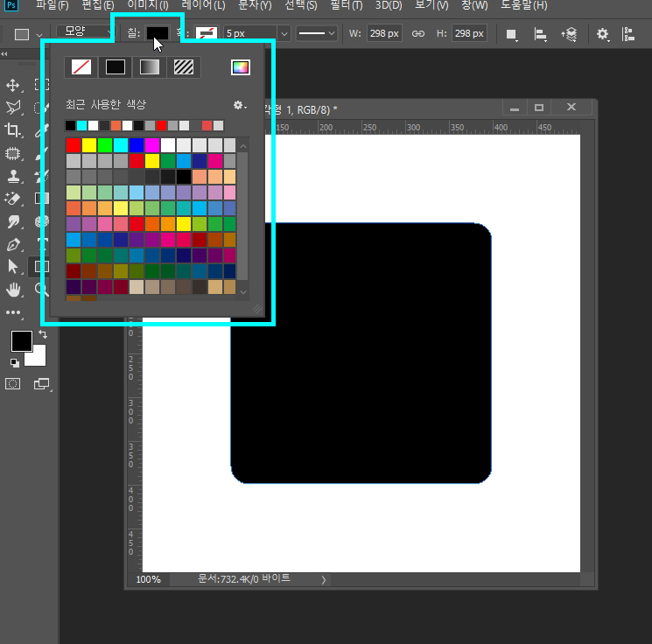Open the 필터(T) menu
This screenshot has height=644, width=652.
coord(347,5)
